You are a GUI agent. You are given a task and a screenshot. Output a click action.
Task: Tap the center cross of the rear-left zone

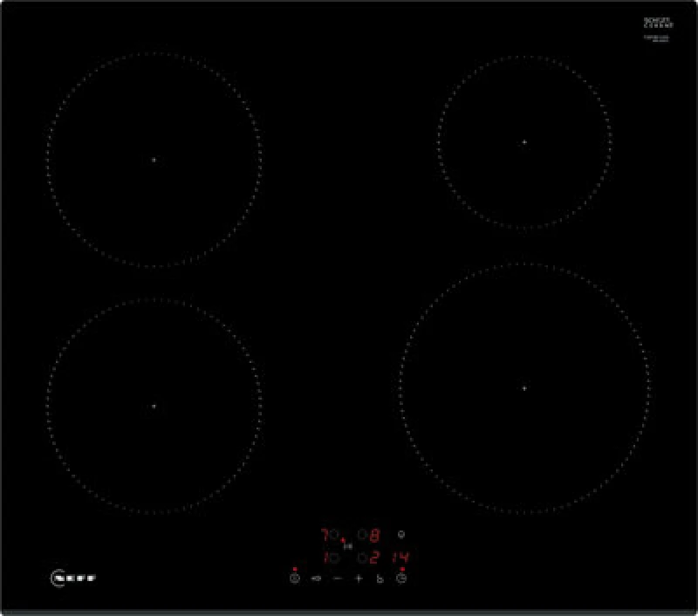click(x=153, y=159)
